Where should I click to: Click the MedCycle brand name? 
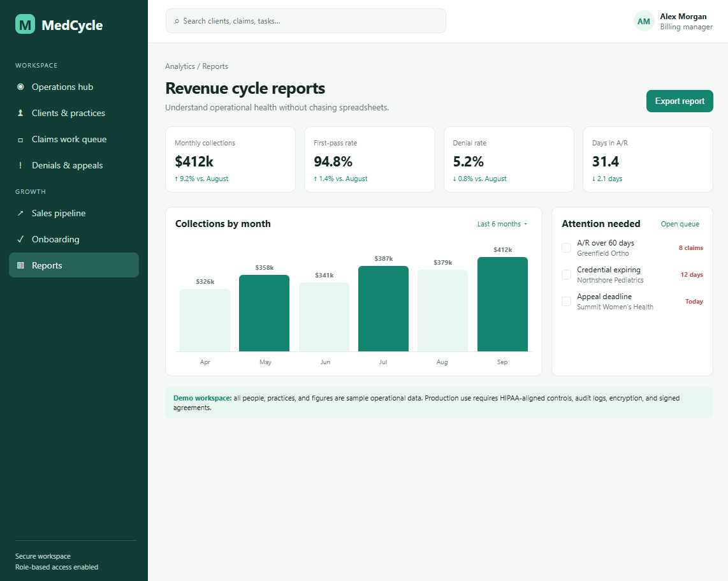coord(72,25)
